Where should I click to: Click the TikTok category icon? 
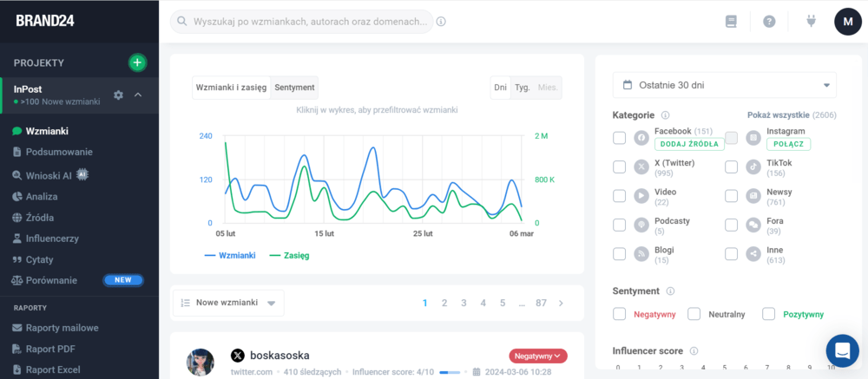(753, 167)
